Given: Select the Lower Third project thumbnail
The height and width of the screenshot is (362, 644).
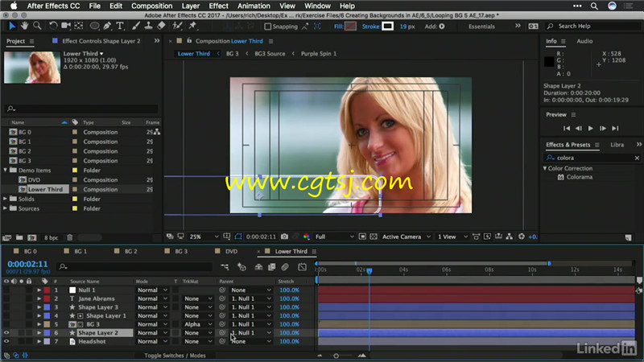Looking at the screenshot, I should pos(32,68).
